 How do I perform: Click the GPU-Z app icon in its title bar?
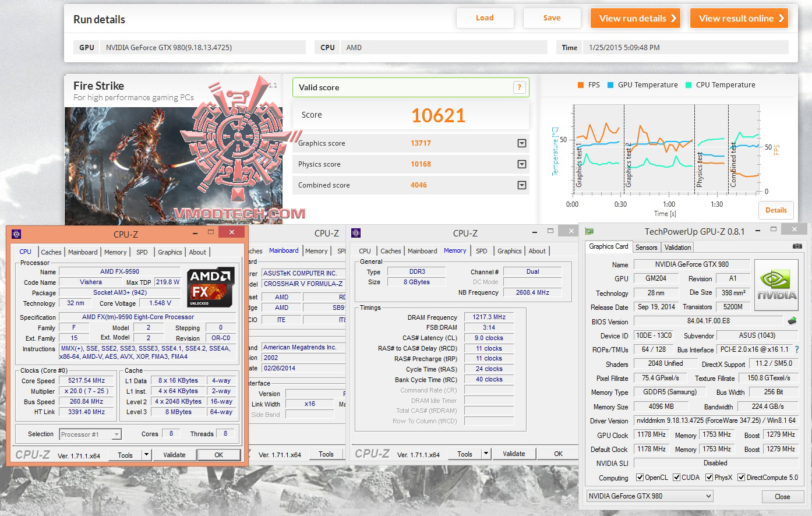click(x=589, y=231)
